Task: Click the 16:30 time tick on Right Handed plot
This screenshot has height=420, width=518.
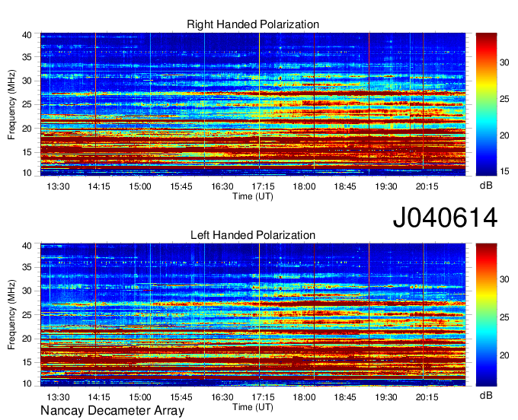Action: point(222,186)
